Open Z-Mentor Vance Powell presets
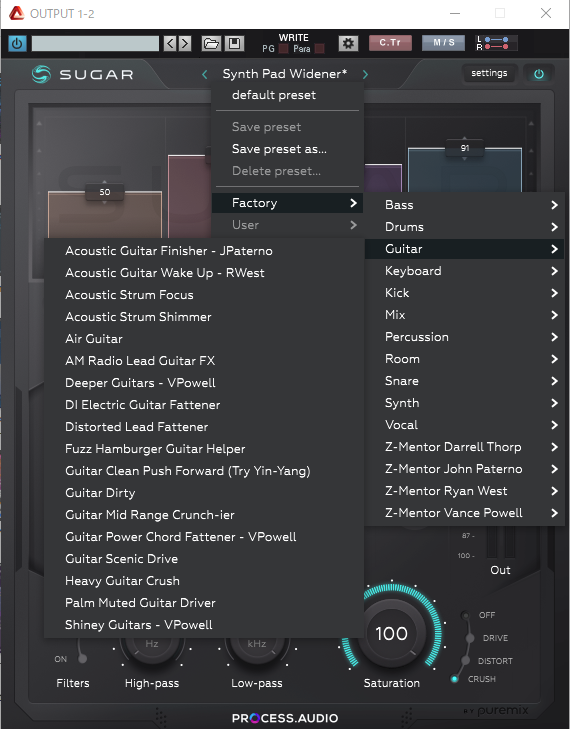 [x=465, y=513]
